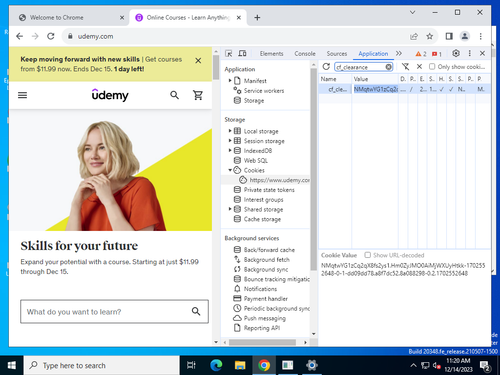Clear all cookies icon
This screenshot has width=500, height=375.
click(x=405, y=67)
